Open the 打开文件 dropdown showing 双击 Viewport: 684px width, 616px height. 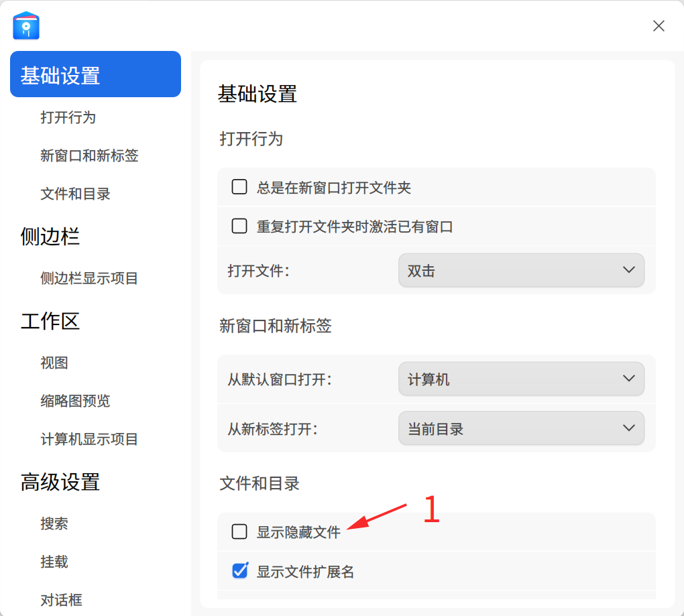(x=521, y=270)
